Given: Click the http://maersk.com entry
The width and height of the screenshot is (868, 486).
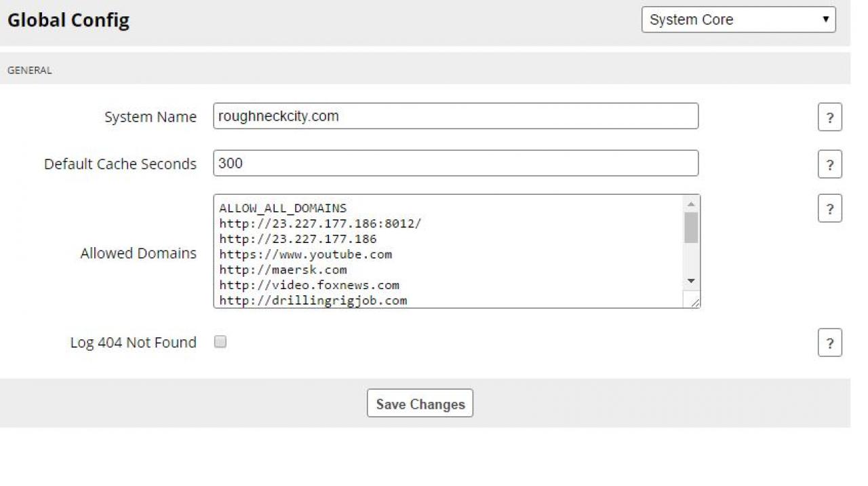Looking at the screenshot, I should pyautogui.click(x=283, y=270).
